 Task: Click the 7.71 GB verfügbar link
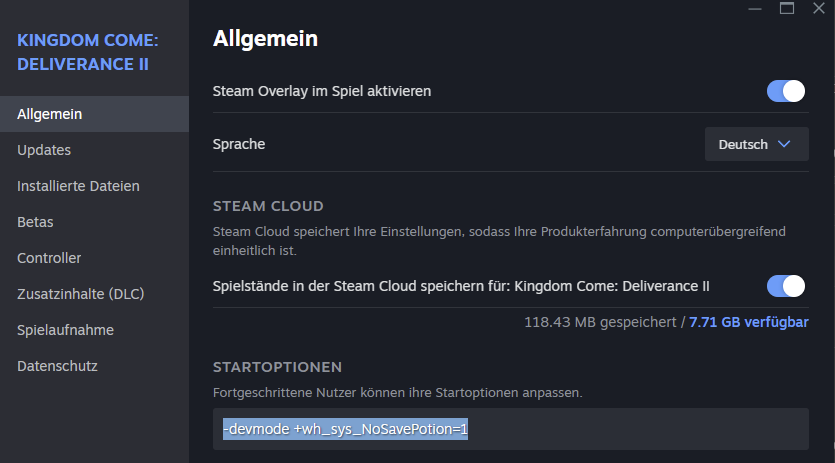pyautogui.click(x=749, y=322)
